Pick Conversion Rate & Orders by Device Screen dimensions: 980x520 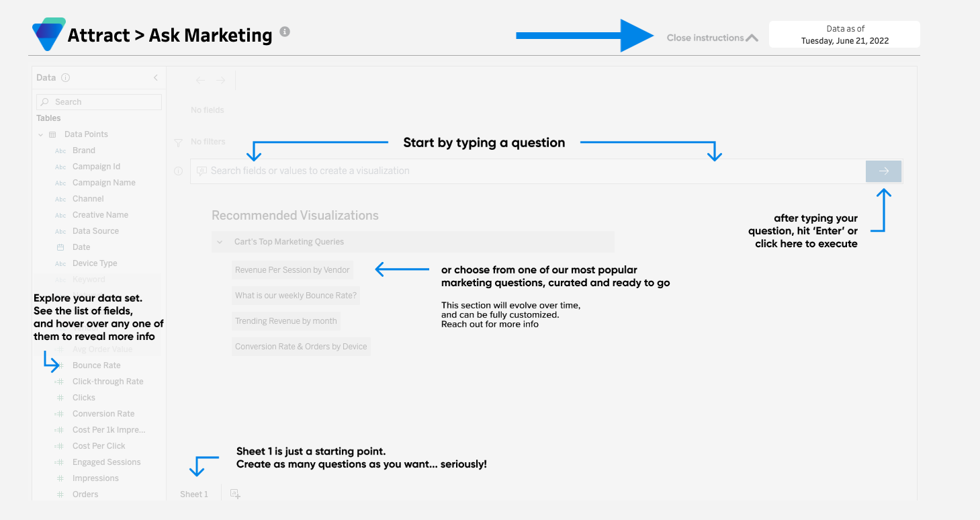301,347
